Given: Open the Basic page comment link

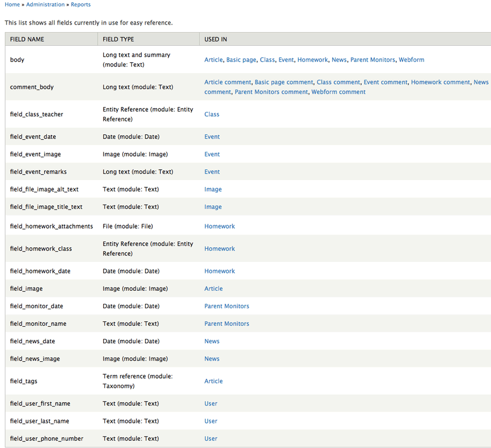Looking at the screenshot, I should click(x=284, y=82).
